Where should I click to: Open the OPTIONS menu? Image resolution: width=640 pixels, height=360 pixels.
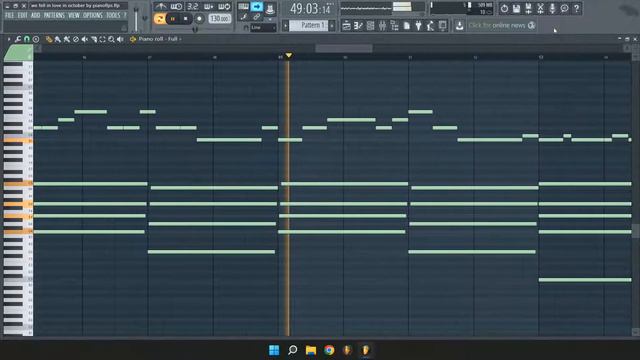point(93,16)
